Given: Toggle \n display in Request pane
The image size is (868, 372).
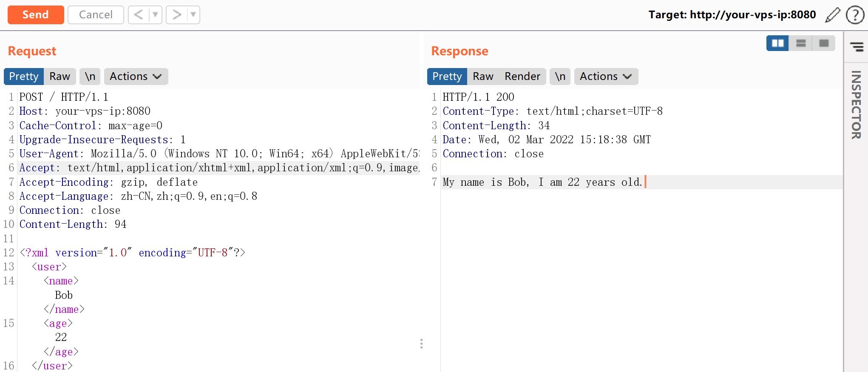Looking at the screenshot, I should 90,77.
